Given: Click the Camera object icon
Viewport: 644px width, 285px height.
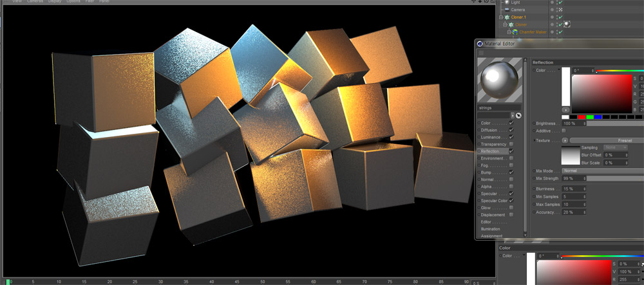Looking at the screenshot, I should pos(507,10).
